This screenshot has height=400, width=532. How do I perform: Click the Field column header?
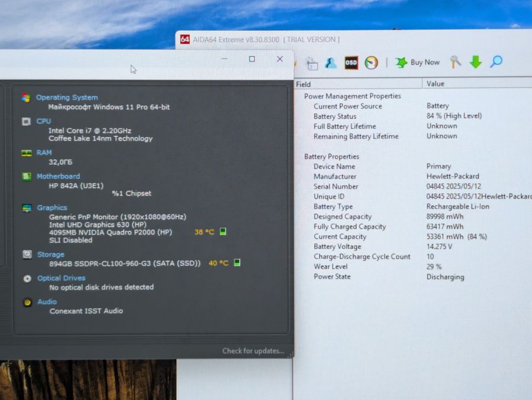[358, 84]
